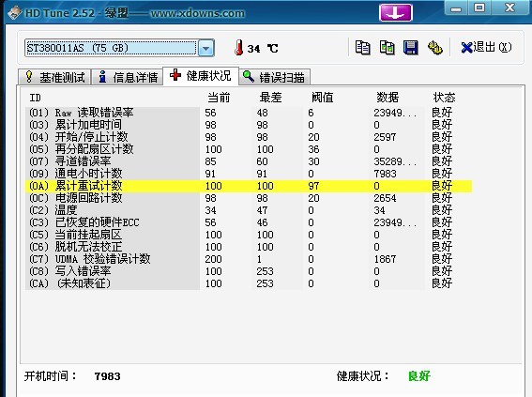Viewport: 532px width, 397px height.
Task: Minimize the HD Tune window
Action: [x=456, y=8]
